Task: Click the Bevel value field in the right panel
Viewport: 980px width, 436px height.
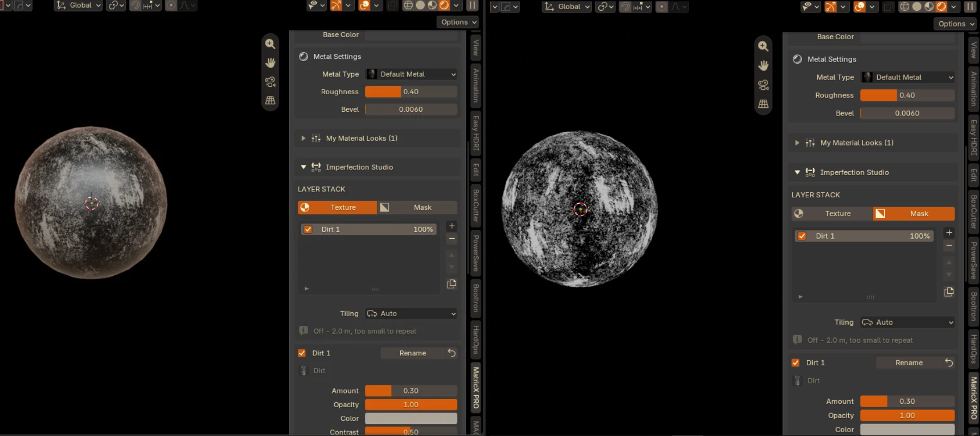Action: click(x=908, y=113)
